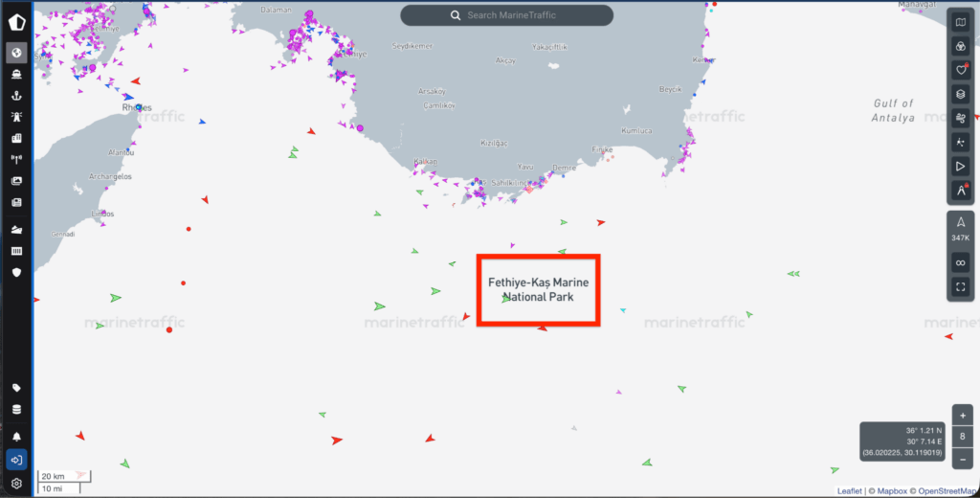Open the OpenStreetMap attribution link
980x498 pixels.
point(947,491)
